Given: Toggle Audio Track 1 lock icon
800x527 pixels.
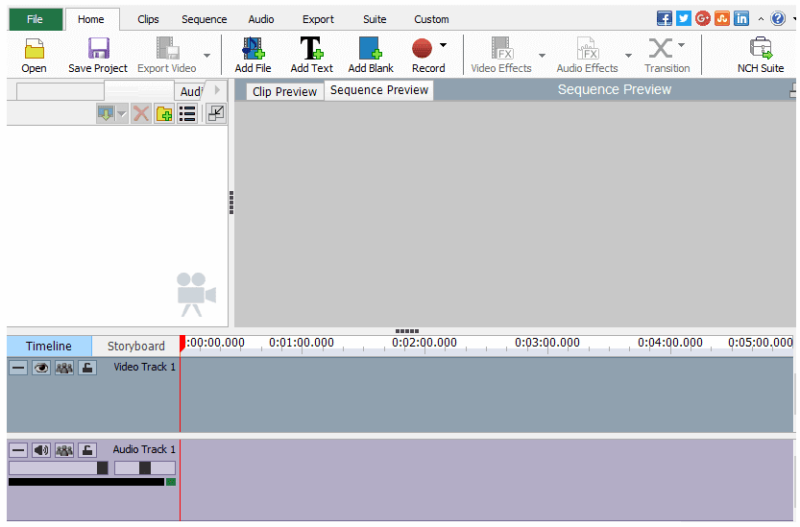Looking at the screenshot, I should click(87, 450).
